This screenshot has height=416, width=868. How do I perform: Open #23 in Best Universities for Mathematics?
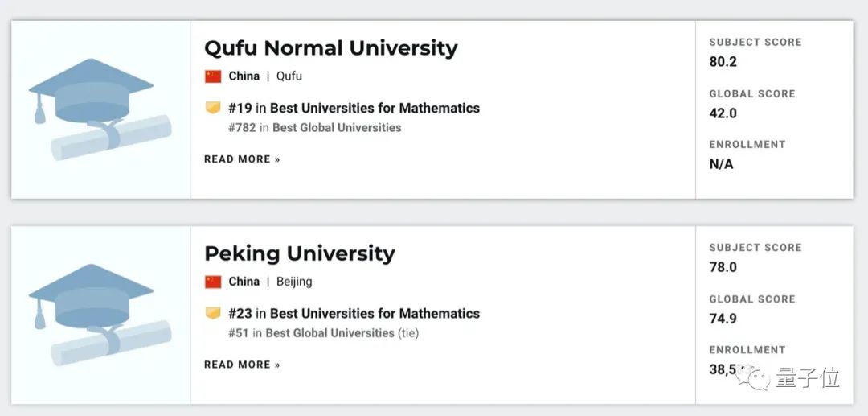point(354,313)
